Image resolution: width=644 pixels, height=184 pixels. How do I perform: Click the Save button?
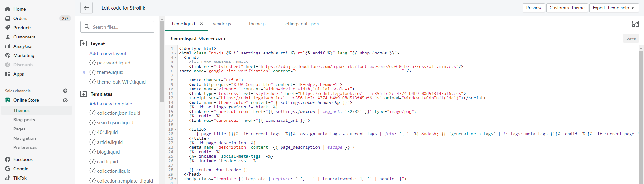coord(631,38)
